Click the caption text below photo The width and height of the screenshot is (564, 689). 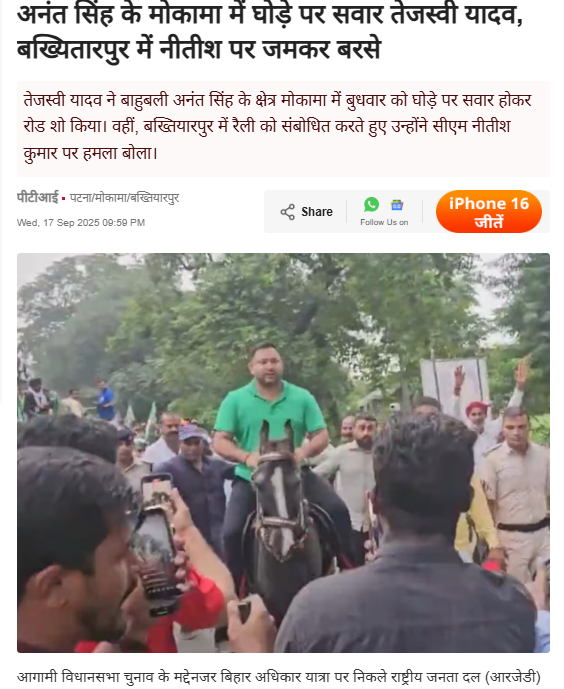(x=278, y=677)
